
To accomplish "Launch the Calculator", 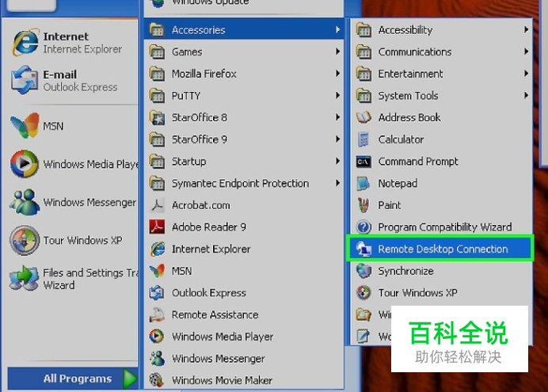I will (441, 139).
